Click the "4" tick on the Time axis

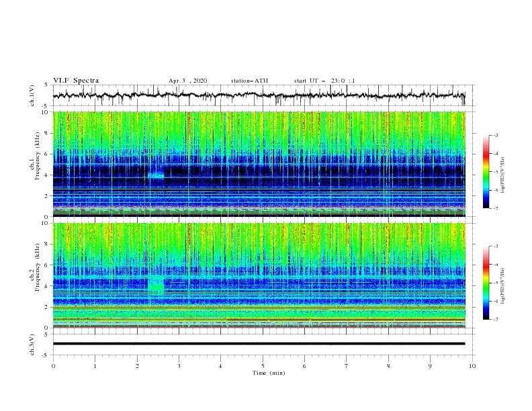tap(220, 366)
